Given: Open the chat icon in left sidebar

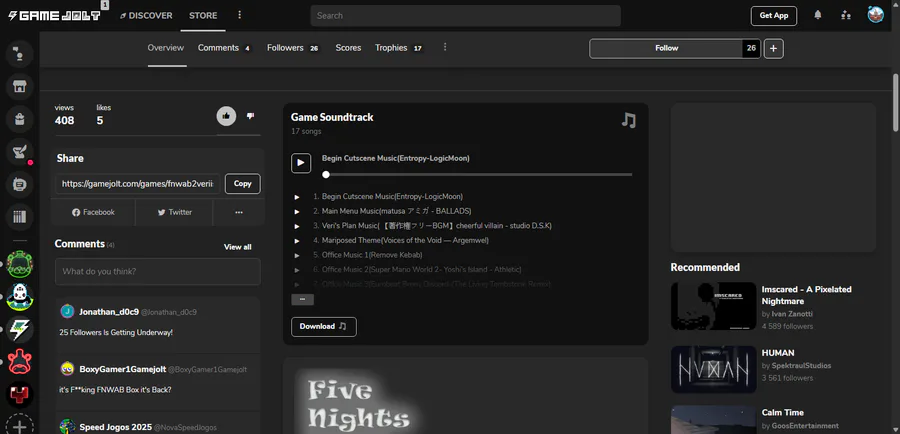Looking at the screenshot, I should [x=20, y=185].
